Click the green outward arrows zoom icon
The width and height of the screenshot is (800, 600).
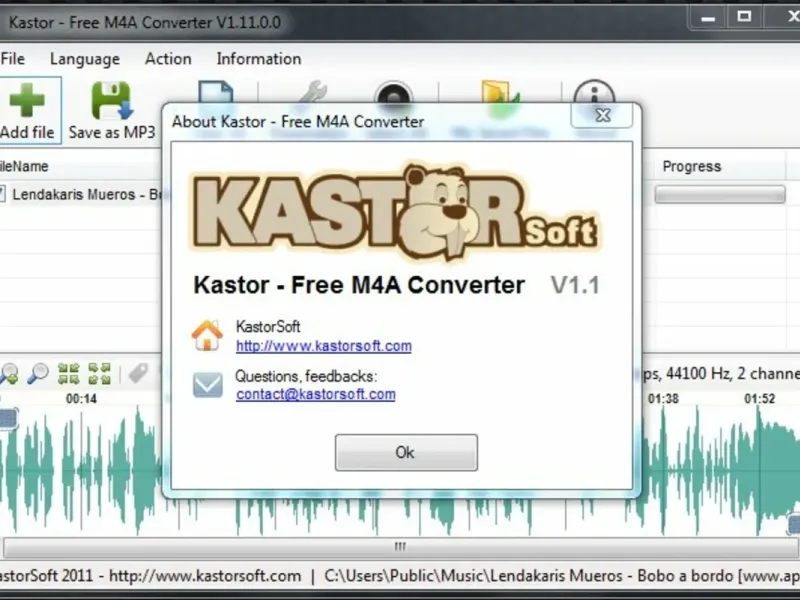coord(99,374)
